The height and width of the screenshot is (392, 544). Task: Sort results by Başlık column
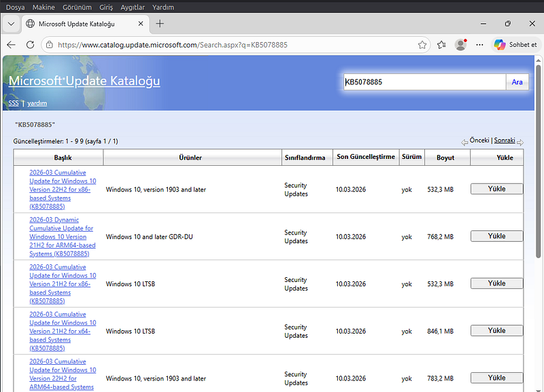click(63, 158)
